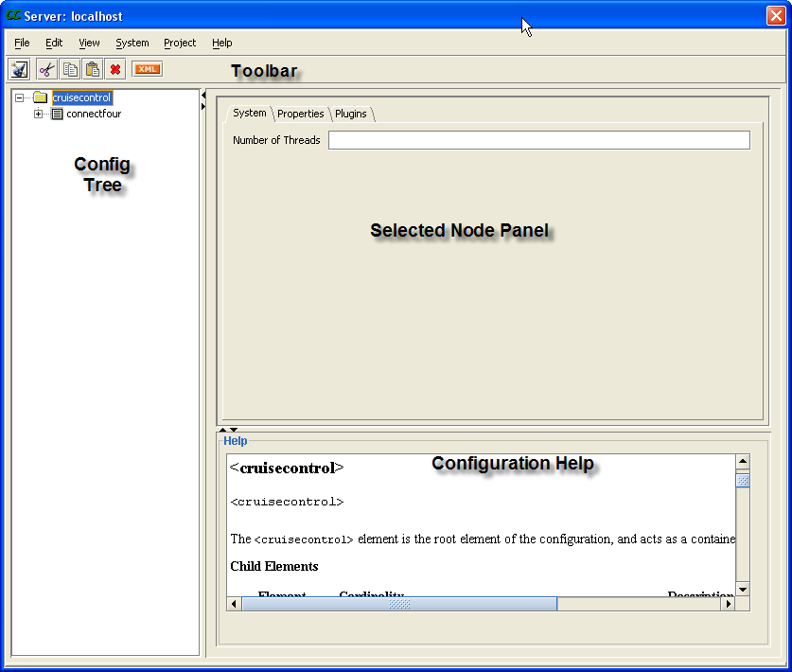792x672 pixels.
Task: Click the Copy toolbar icon
Action: (x=70, y=69)
